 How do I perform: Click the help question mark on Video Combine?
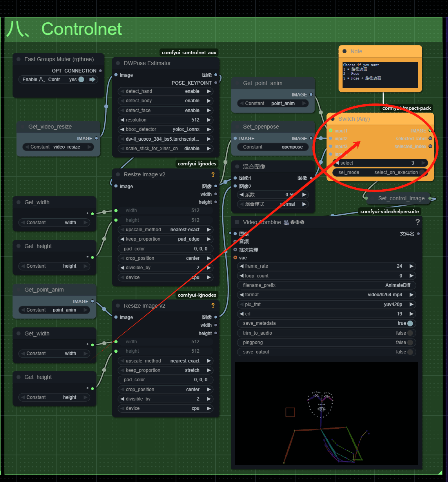pyautogui.click(x=417, y=222)
